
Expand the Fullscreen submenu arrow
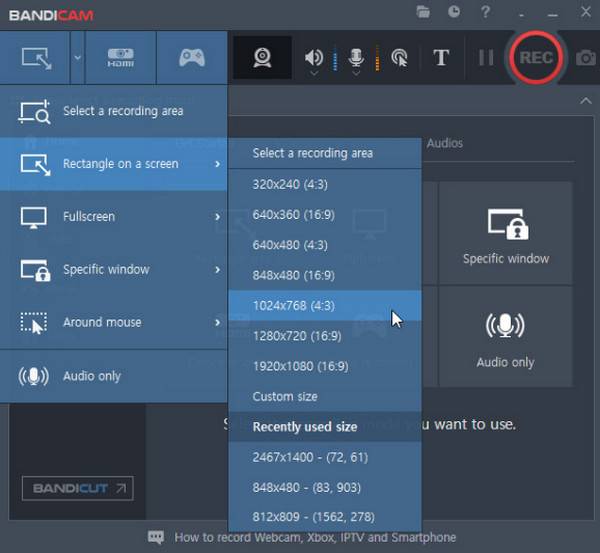coord(217,217)
